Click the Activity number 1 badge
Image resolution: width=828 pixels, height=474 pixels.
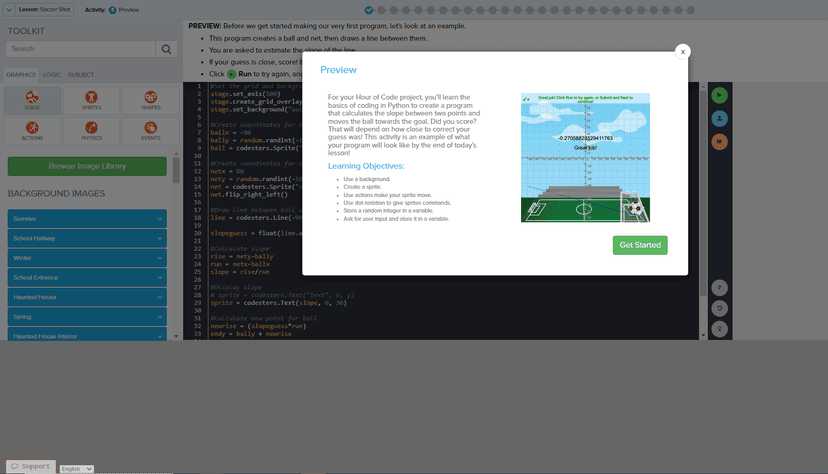(x=112, y=10)
